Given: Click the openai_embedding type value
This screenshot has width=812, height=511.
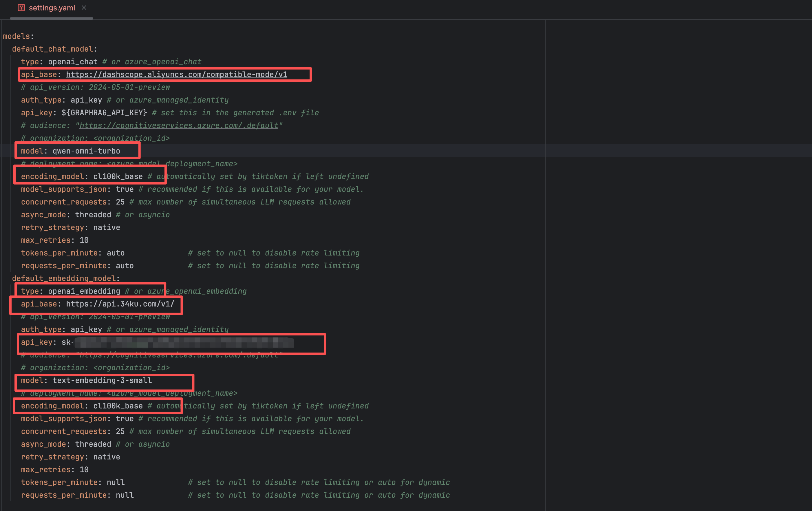Looking at the screenshot, I should pos(84,291).
